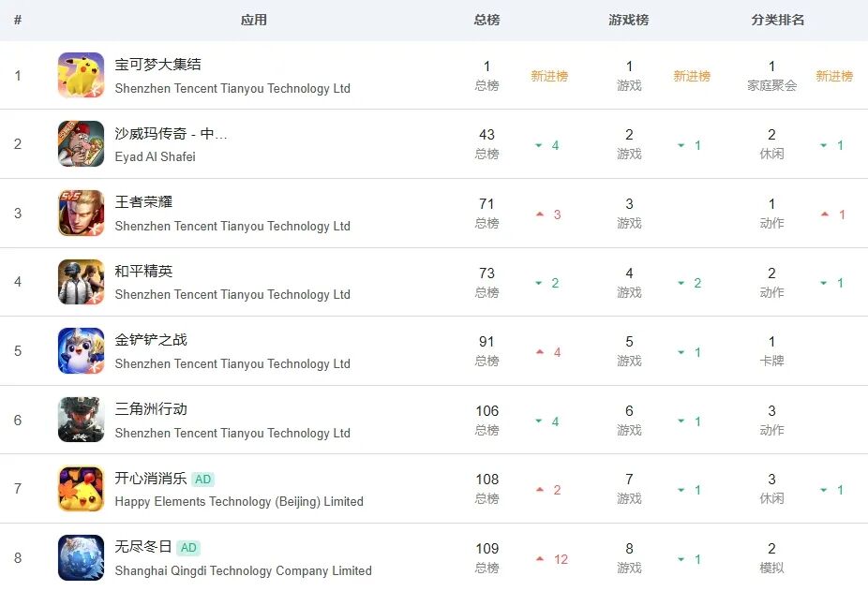Open the 三角洲行动 soldier app icon
The image size is (868, 591).
tap(81, 420)
